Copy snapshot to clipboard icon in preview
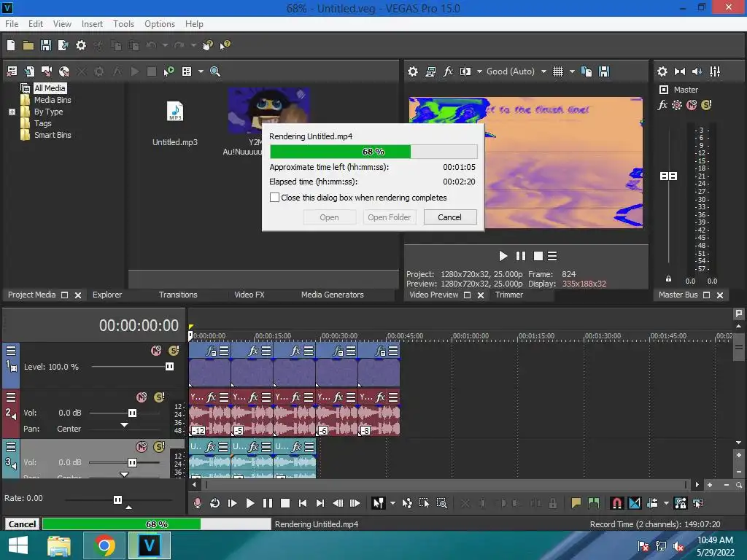Image resolution: width=747 pixels, height=560 pixels. pyautogui.click(x=587, y=71)
